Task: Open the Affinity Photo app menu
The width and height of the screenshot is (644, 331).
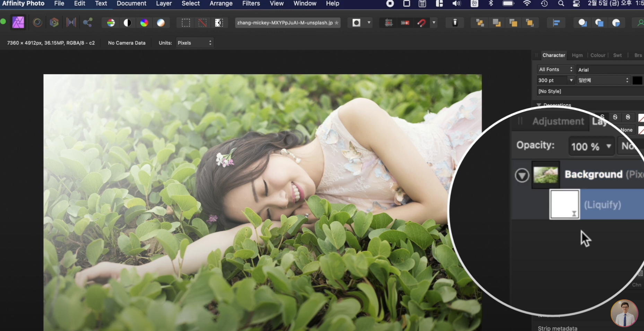Action: (x=23, y=3)
